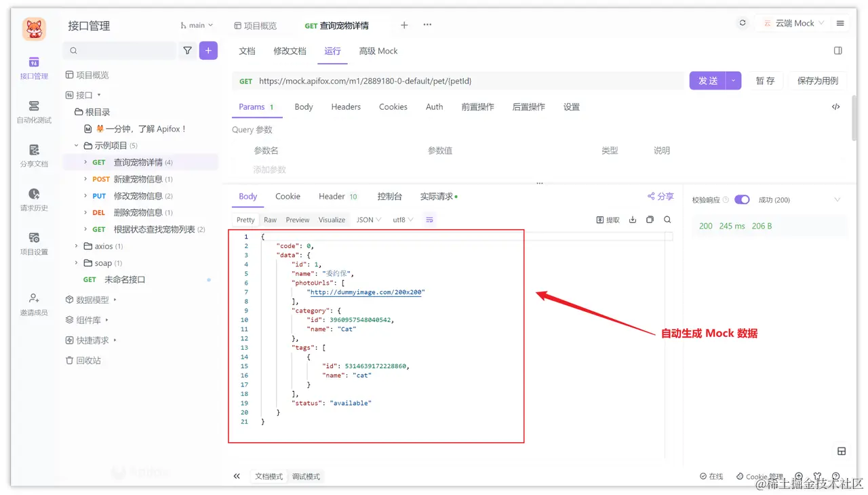This screenshot has height=495, width=868.
Task: Toggle the 校验响应 switch
Action: 742,200
